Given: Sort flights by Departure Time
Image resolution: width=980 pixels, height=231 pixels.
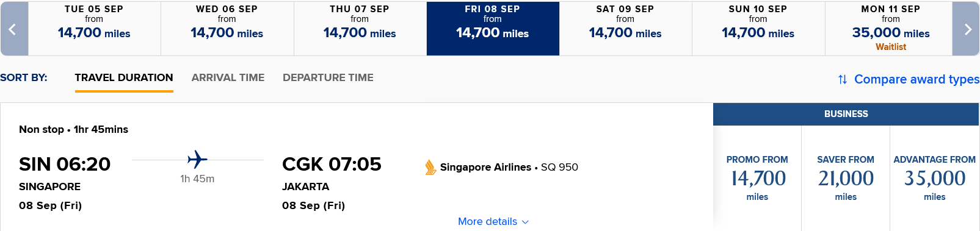Looking at the screenshot, I should (x=328, y=78).
